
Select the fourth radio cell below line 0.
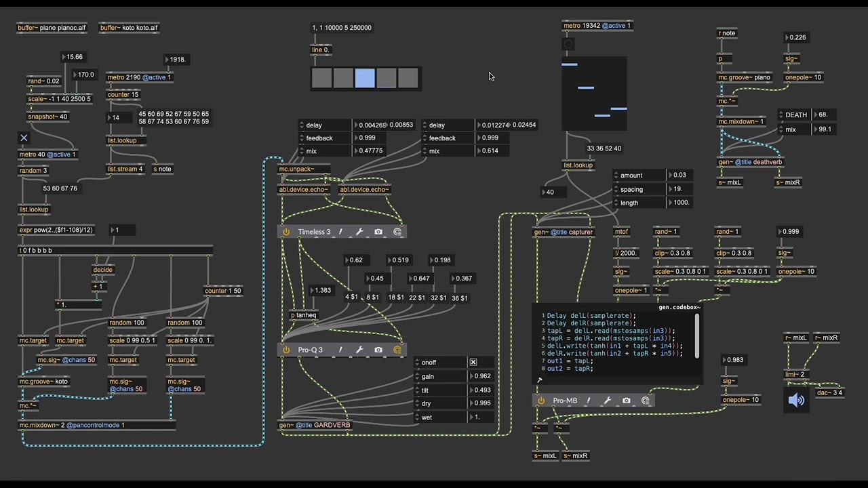(387, 78)
